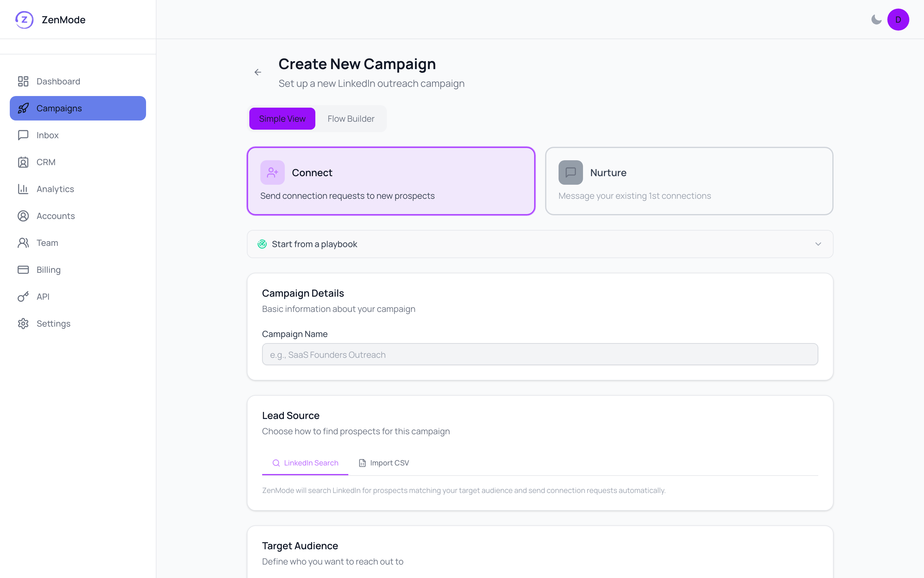This screenshot has width=924, height=578.
Task: Click 'Define who you want to reach out to'
Action: click(x=332, y=561)
